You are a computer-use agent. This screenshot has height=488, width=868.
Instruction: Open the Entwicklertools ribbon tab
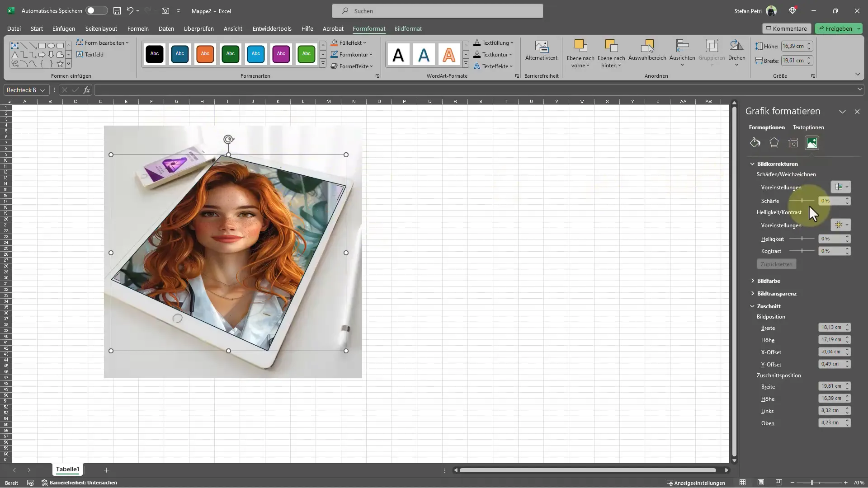click(x=272, y=28)
